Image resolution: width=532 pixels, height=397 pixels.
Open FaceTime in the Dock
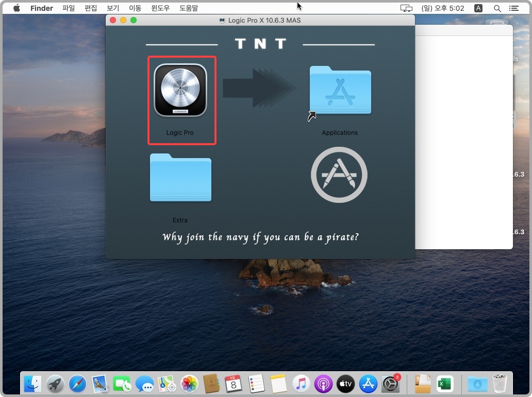coord(122,384)
